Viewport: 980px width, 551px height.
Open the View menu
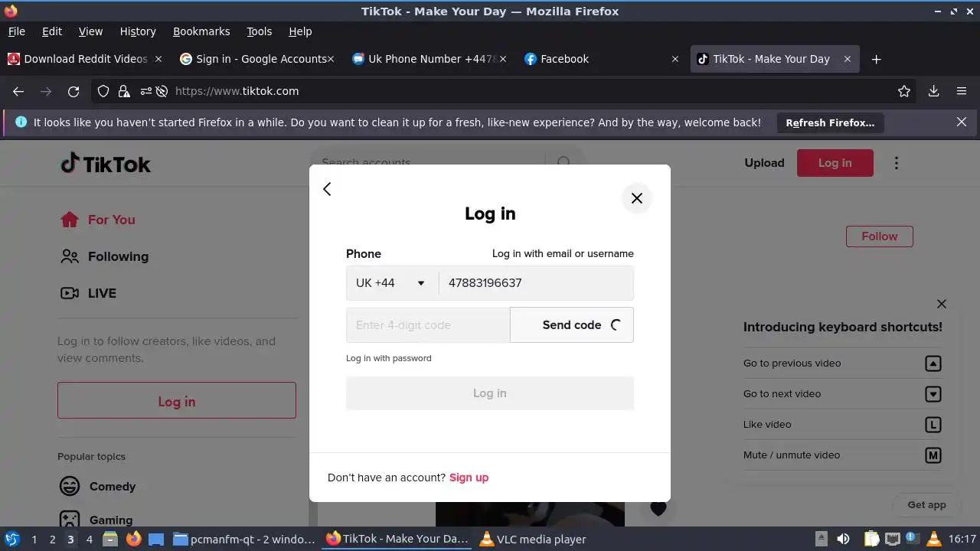pyautogui.click(x=90, y=31)
